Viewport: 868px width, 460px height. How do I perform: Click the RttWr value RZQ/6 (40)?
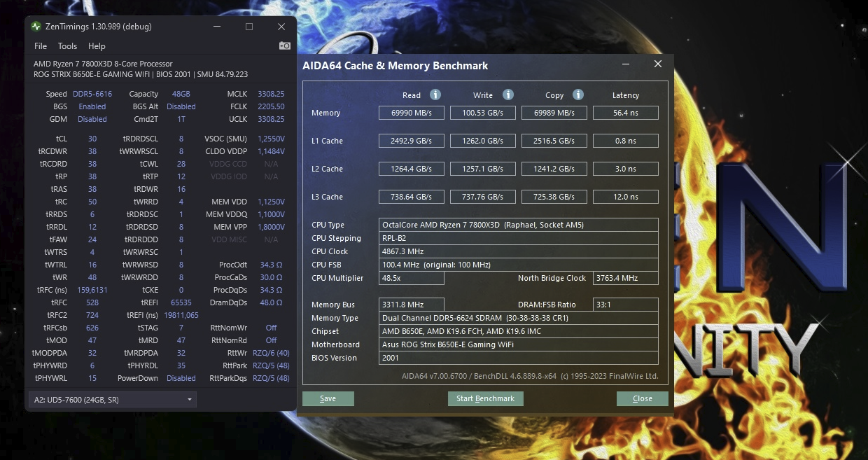271,353
